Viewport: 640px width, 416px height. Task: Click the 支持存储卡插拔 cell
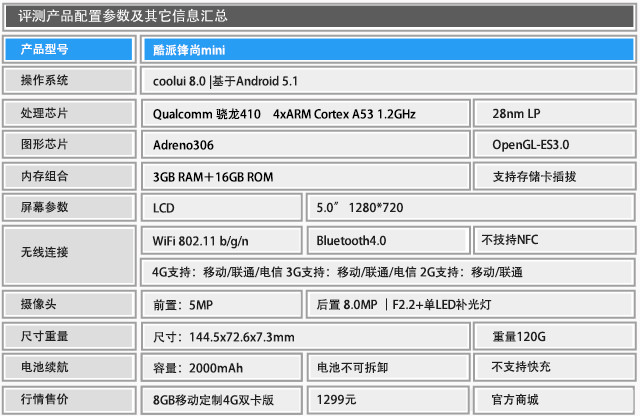554,177
